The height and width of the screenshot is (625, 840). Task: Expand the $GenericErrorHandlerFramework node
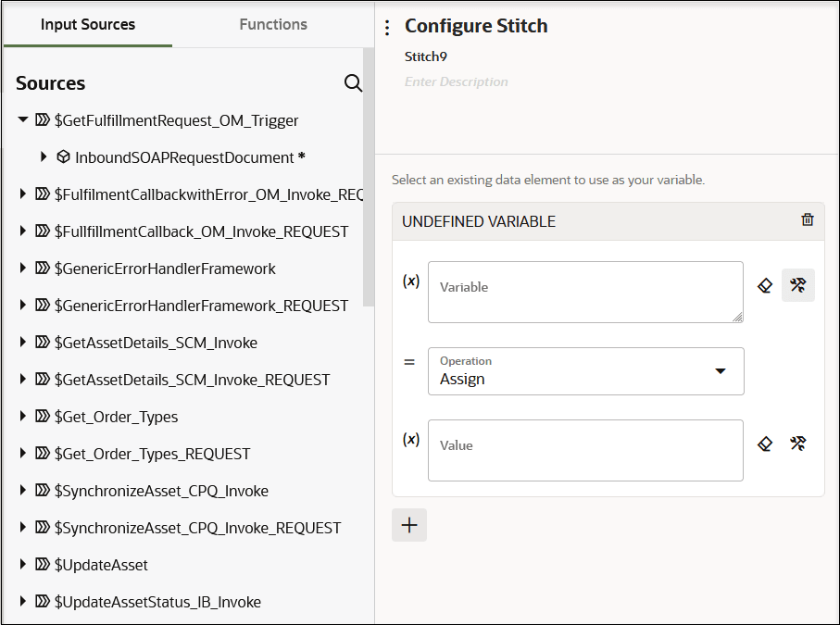pos(23,269)
